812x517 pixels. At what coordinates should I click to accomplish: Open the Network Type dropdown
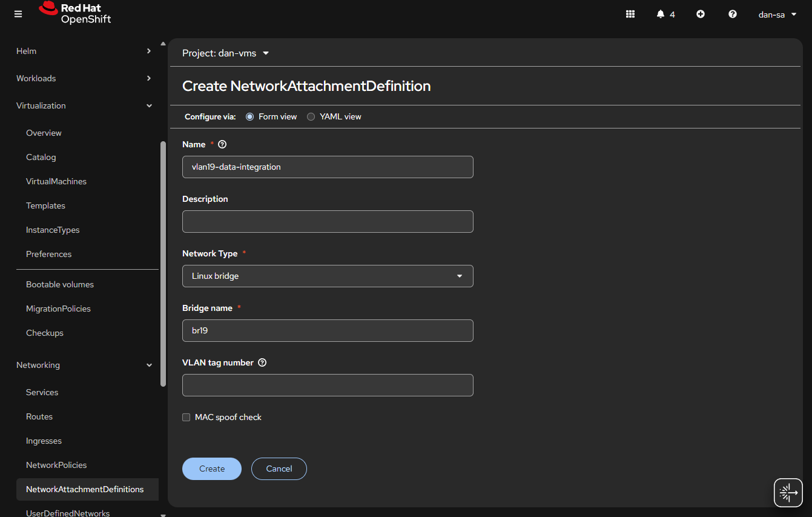(328, 276)
